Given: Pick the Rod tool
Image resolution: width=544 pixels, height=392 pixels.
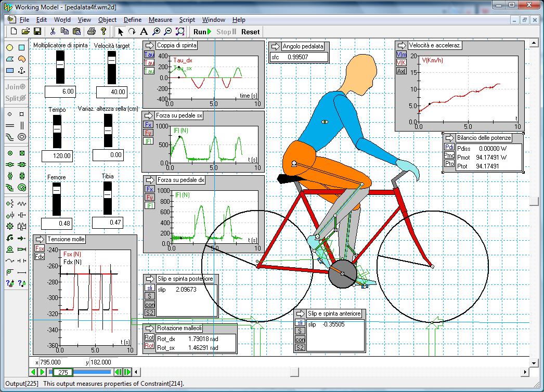Looking at the screenshot, I should point(21,272).
